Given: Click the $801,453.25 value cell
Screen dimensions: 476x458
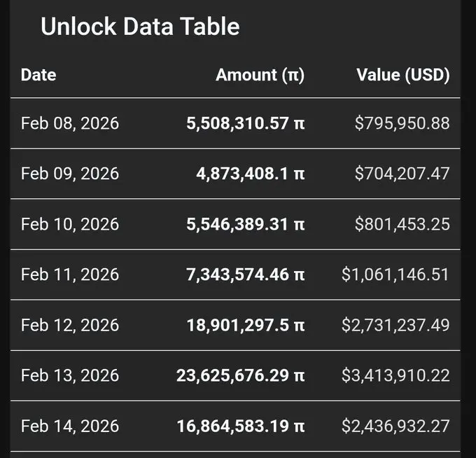Looking at the screenshot, I should click(402, 224).
